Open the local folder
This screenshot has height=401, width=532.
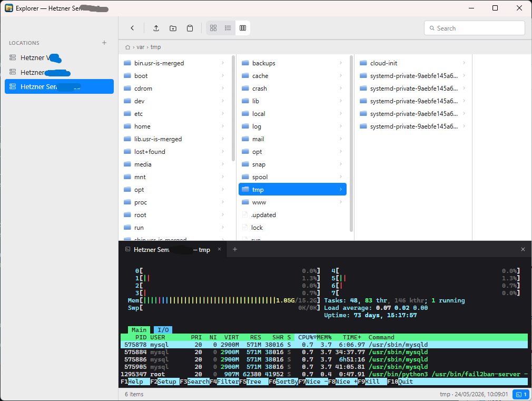click(292, 114)
